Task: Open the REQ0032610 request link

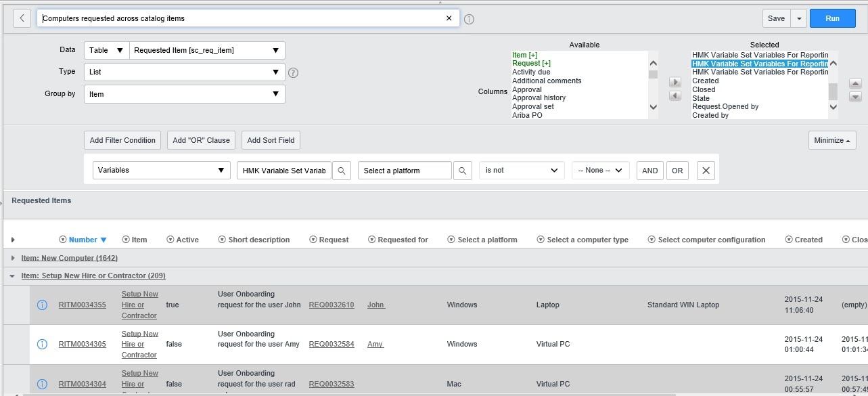Action: pyautogui.click(x=331, y=305)
